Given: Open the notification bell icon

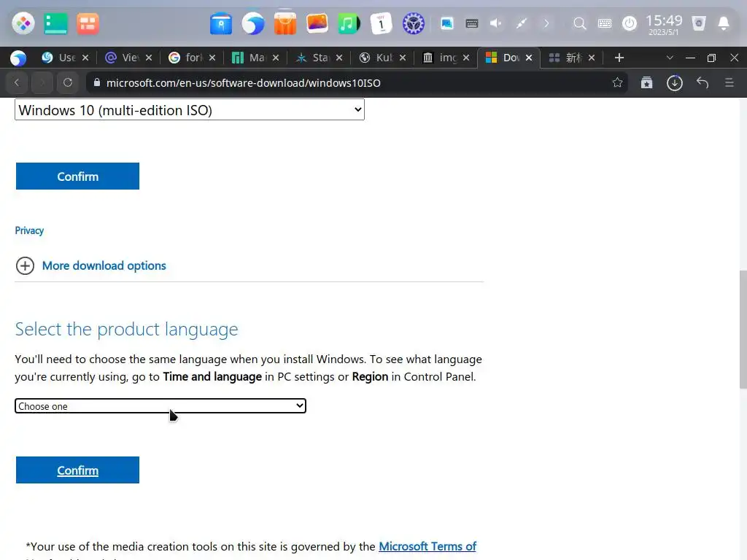Looking at the screenshot, I should click(723, 23).
